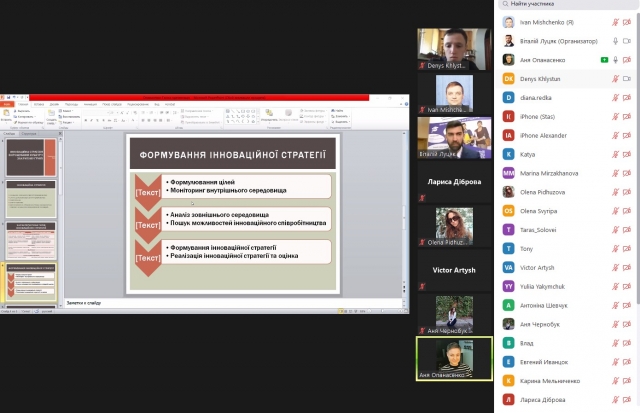Click Ivan Mishchenko's muted microphone icon
This screenshot has height=413, width=640.
pos(615,22)
